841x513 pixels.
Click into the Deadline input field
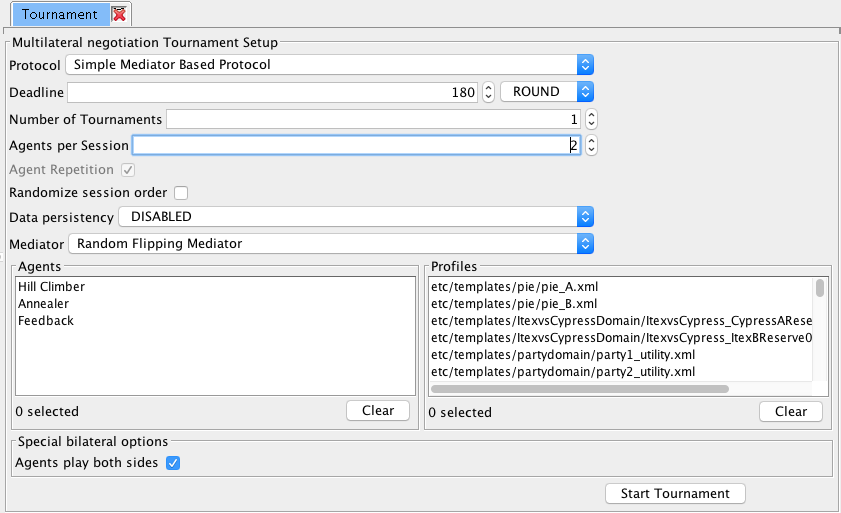point(272,92)
